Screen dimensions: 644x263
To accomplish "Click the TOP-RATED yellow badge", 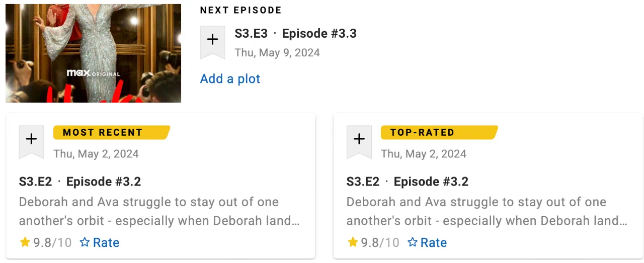I will [439, 133].
